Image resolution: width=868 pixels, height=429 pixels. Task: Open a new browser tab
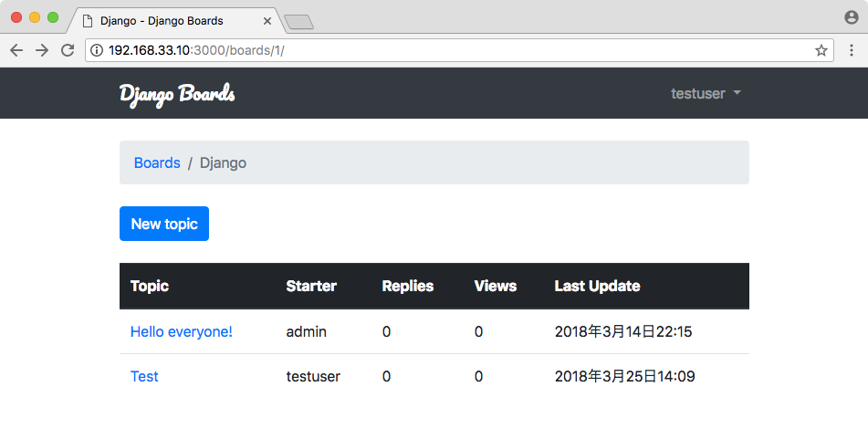click(x=299, y=21)
